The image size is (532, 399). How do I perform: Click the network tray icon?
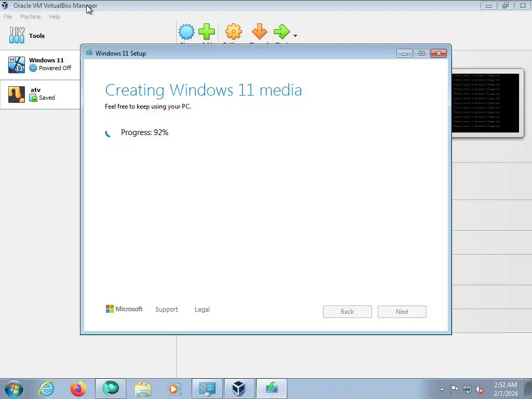point(467,389)
